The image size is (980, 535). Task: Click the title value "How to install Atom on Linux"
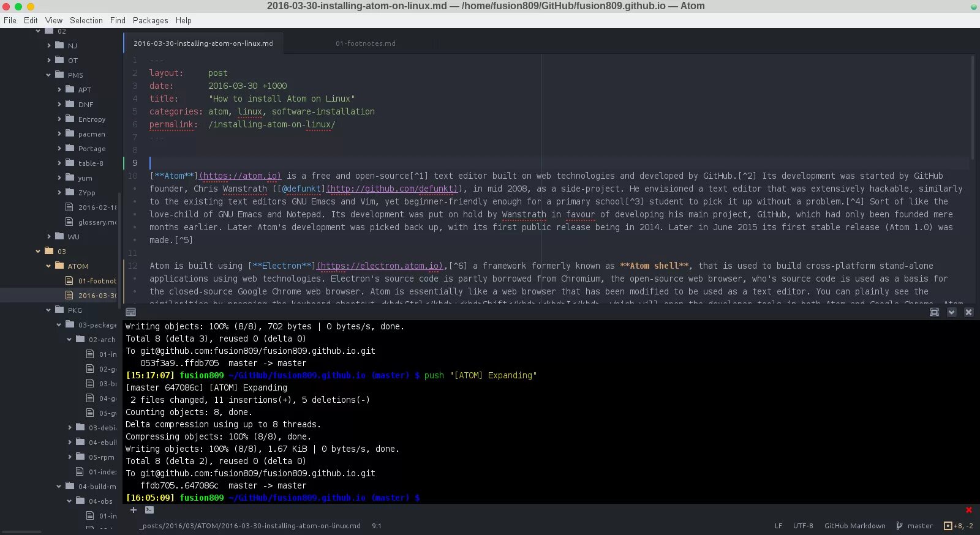coord(282,99)
